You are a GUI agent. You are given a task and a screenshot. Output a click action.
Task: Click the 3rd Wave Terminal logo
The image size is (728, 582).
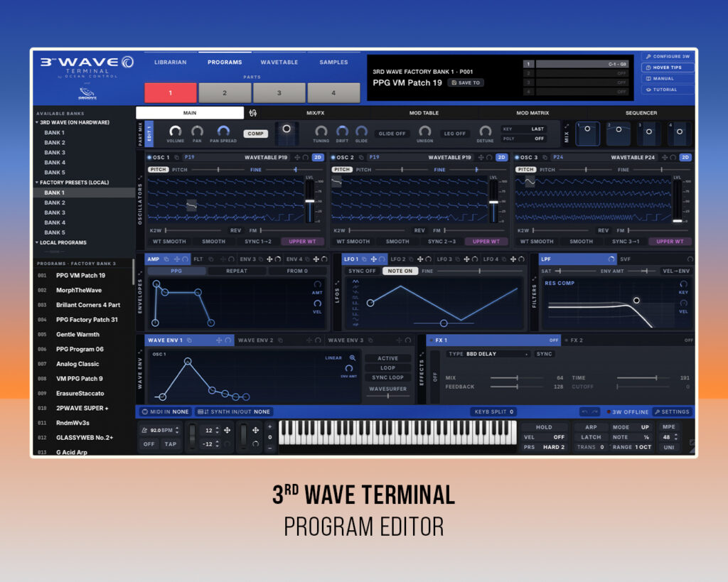87,66
